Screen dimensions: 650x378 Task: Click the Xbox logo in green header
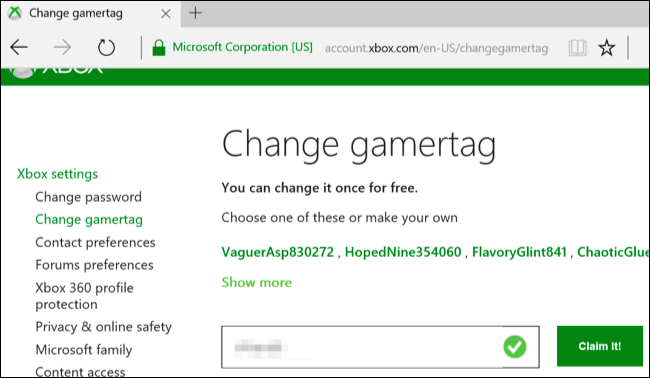[x=57, y=72]
